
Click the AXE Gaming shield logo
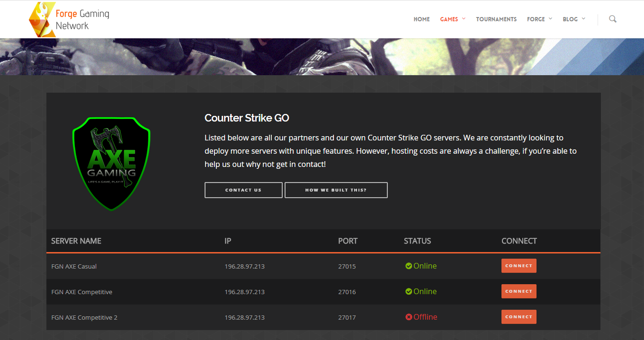(x=111, y=164)
